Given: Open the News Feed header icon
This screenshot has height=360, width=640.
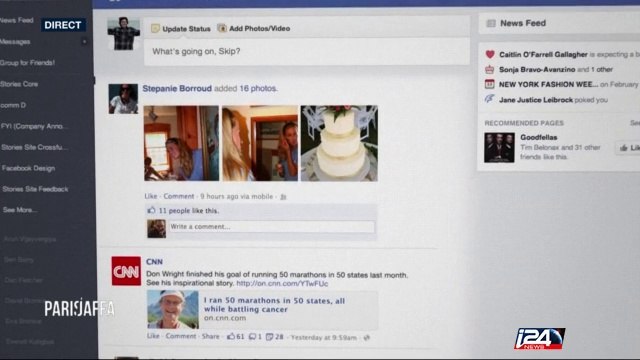Looking at the screenshot, I should 491,23.
